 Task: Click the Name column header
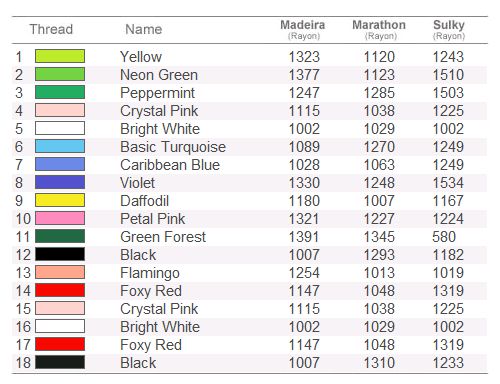point(144,29)
